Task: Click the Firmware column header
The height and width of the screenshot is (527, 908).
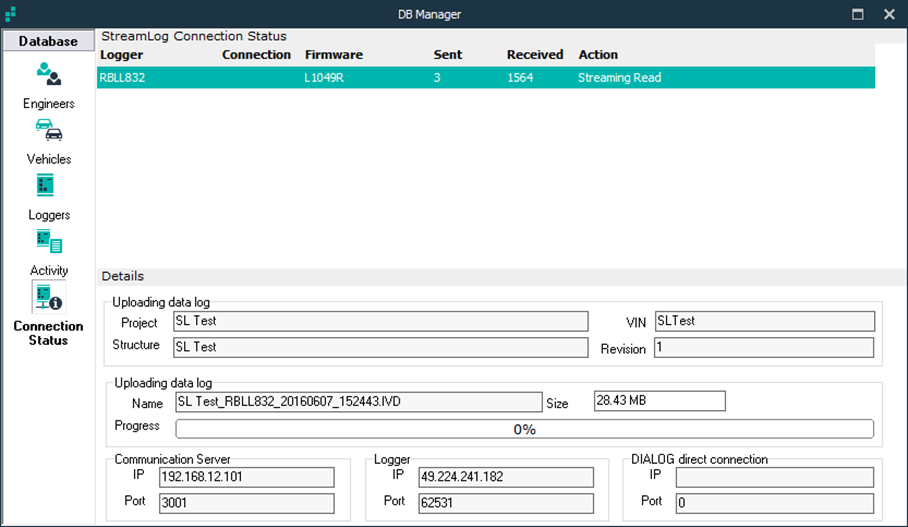Action: pos(333,55)
